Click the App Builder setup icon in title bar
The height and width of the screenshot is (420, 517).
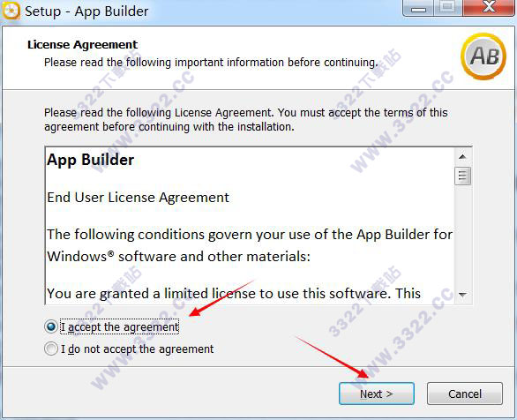[x=11, y=10]
